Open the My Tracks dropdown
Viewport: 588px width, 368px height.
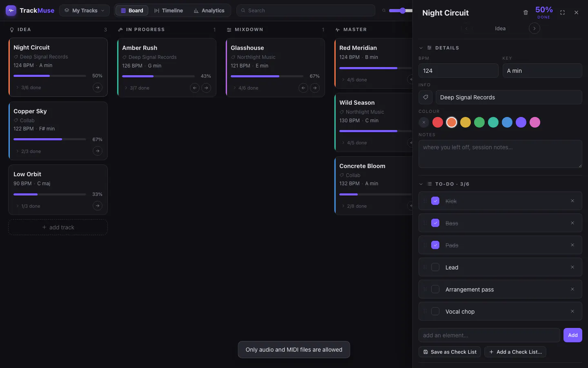pos(85,11)
